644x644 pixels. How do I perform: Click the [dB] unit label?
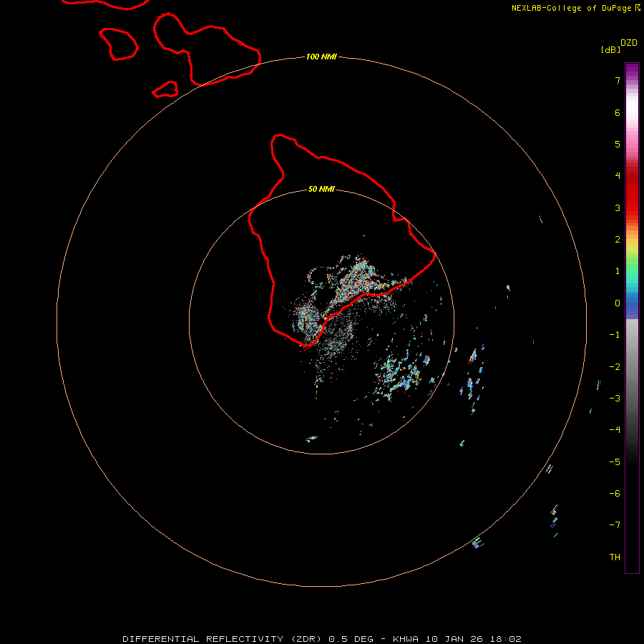pyautogui.click(x=610, y=49)
